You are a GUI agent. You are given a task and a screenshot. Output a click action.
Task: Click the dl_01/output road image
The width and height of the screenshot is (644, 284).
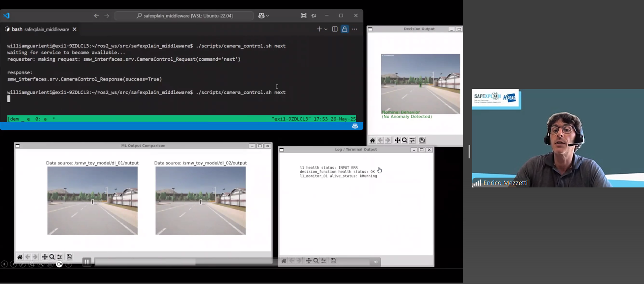[93, 201]
